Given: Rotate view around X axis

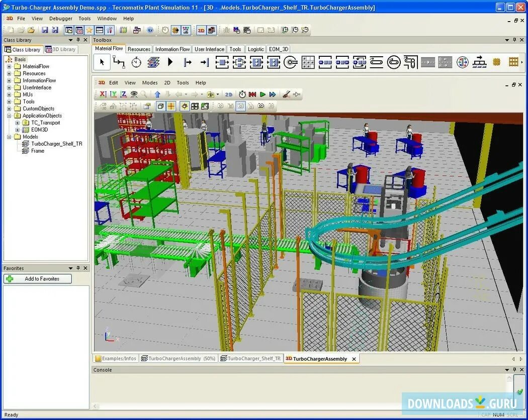Looking at the screenshot, I should tap(103, 94).
